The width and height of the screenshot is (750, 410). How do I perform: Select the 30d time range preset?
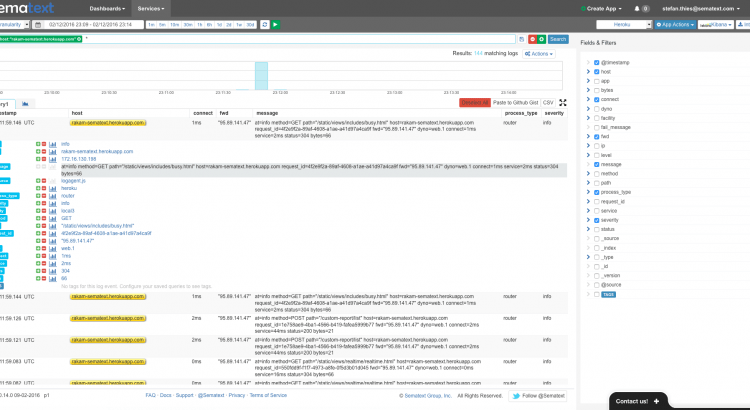click(251, 25)
